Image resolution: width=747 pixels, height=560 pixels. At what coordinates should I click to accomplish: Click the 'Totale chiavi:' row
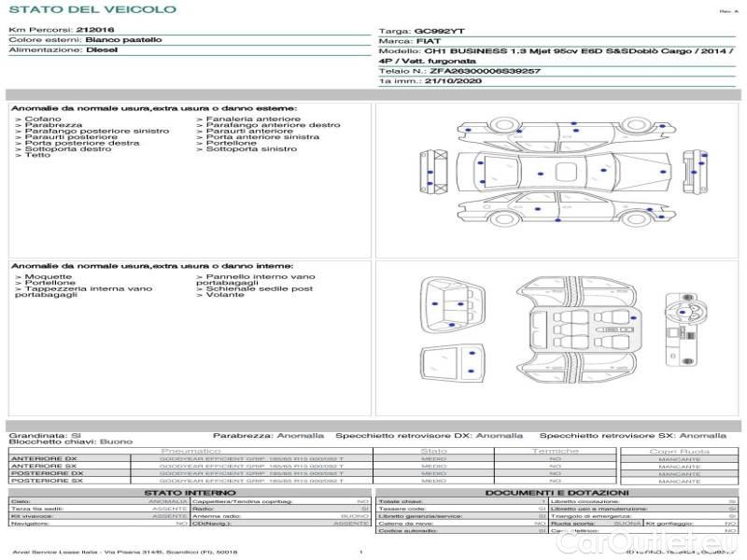(x=462, y=501)
